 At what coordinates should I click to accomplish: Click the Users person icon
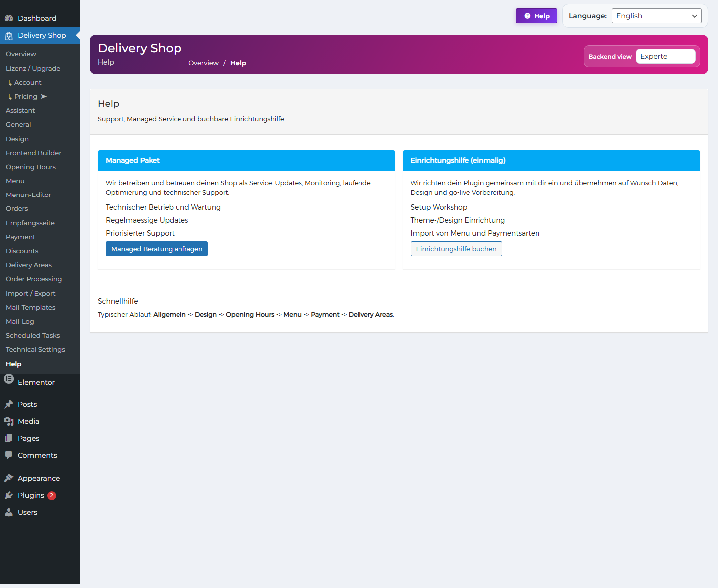[9, 512]
